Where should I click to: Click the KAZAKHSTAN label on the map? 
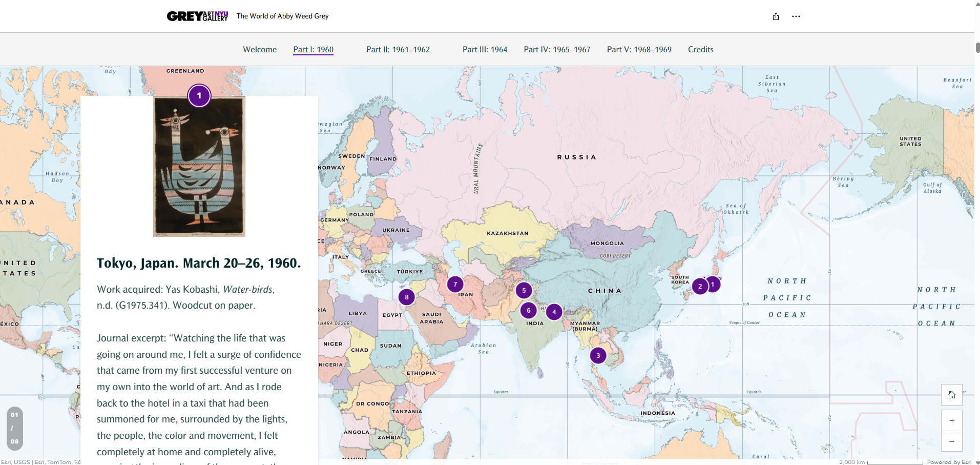(507, 233)
